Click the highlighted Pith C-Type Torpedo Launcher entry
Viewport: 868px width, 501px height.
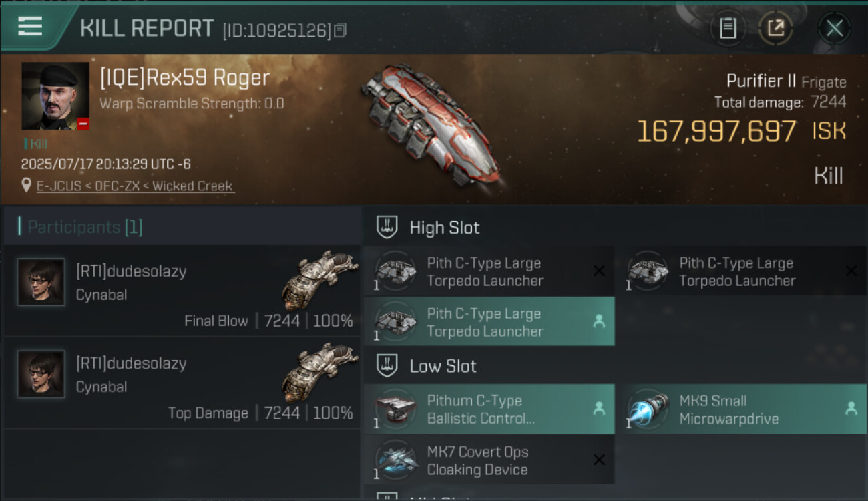coord(489,322)
